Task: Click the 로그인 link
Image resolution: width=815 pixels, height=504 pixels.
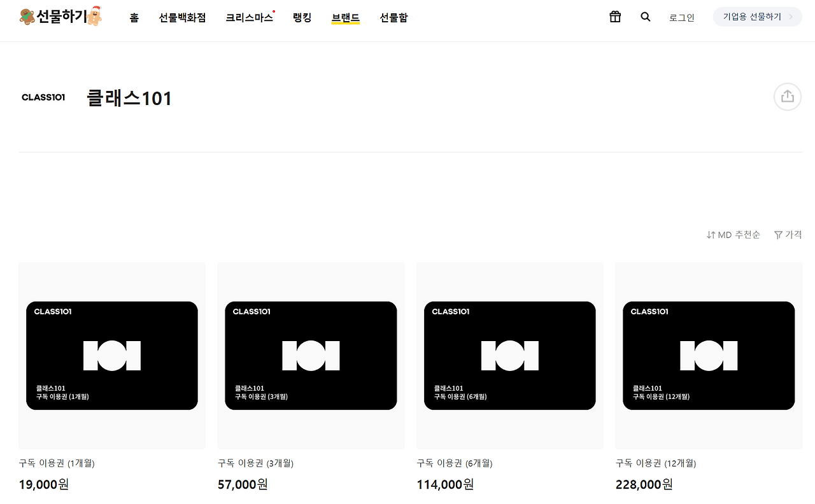Action: coord(682,18)
